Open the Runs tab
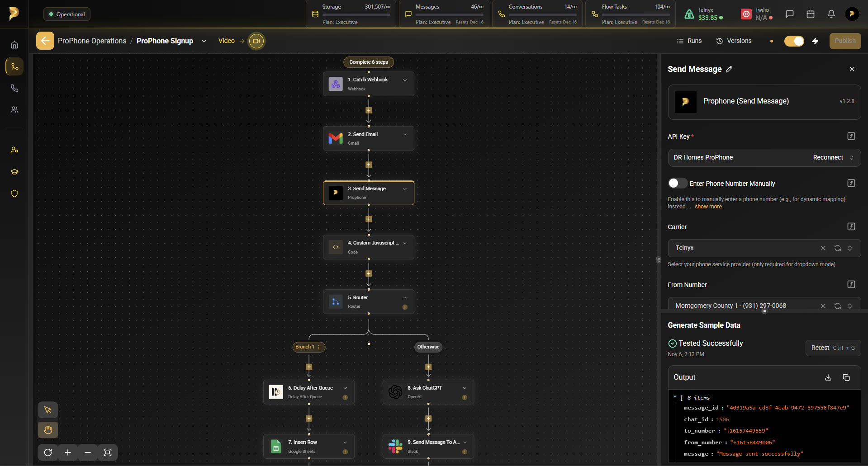 pyautogui.click(x=689, y=41)
